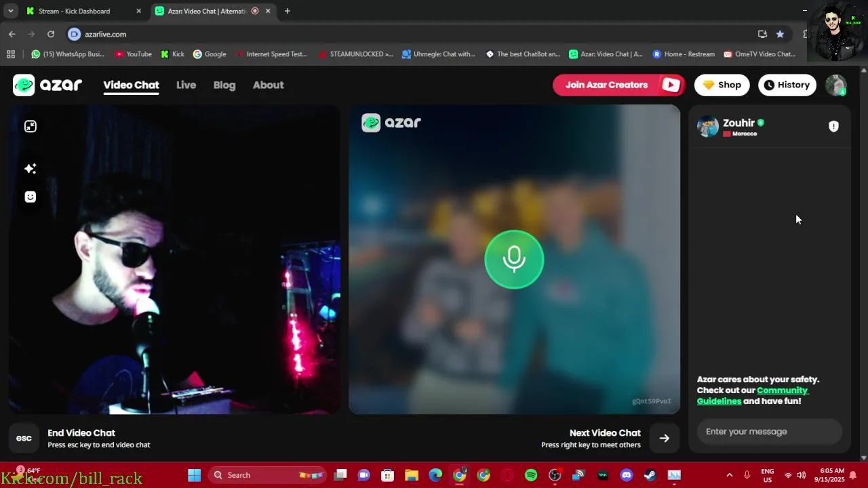Click Next Video Chat arrow button
The width and height of the screenshot is (868, 488).
[665, 438]
